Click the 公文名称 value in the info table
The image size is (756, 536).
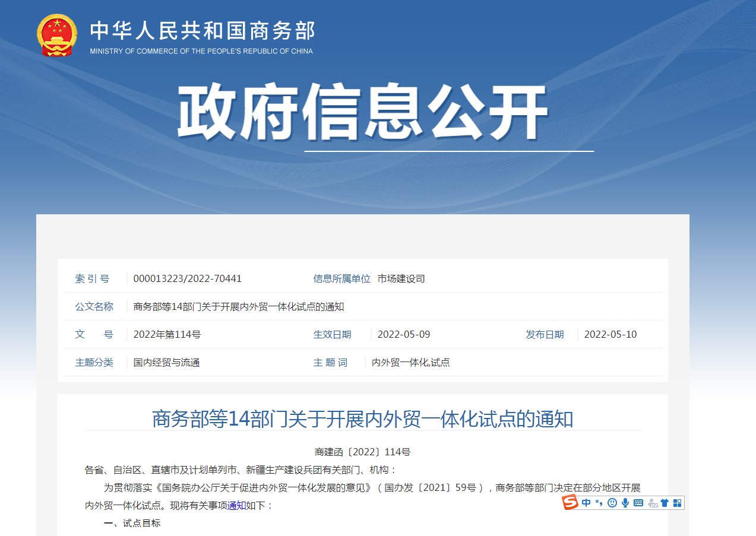239,306
